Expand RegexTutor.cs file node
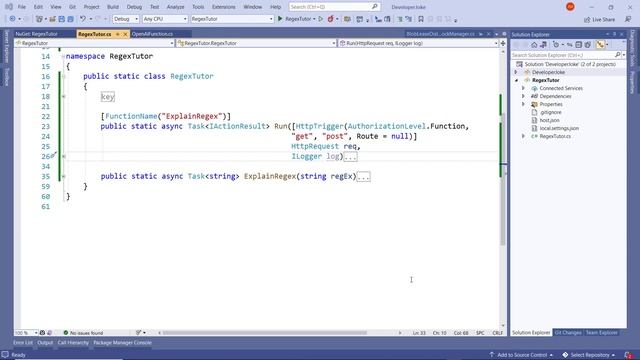640x360 pixels. tap(524, 136)
